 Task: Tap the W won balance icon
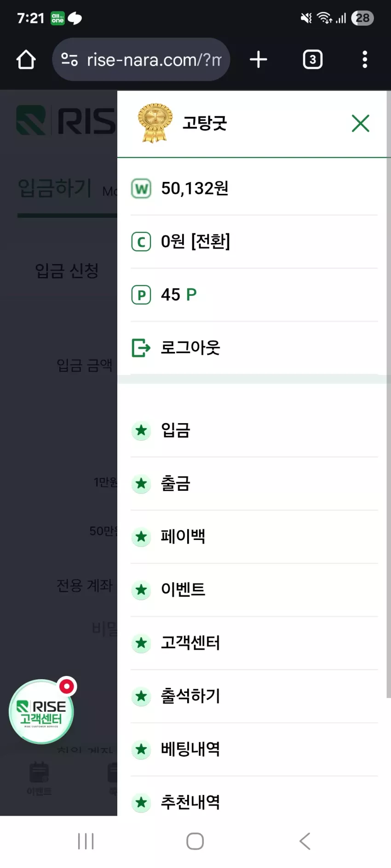pos(141,188)
